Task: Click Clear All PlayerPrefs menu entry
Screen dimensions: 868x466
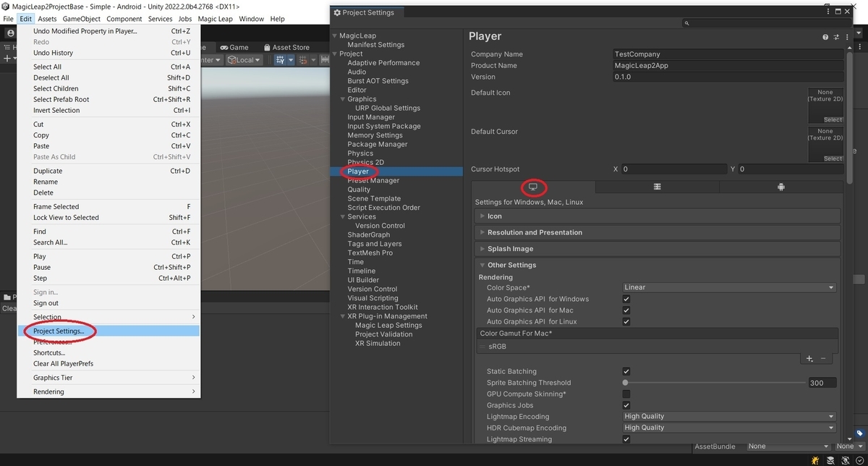Action: click(109, 364)
